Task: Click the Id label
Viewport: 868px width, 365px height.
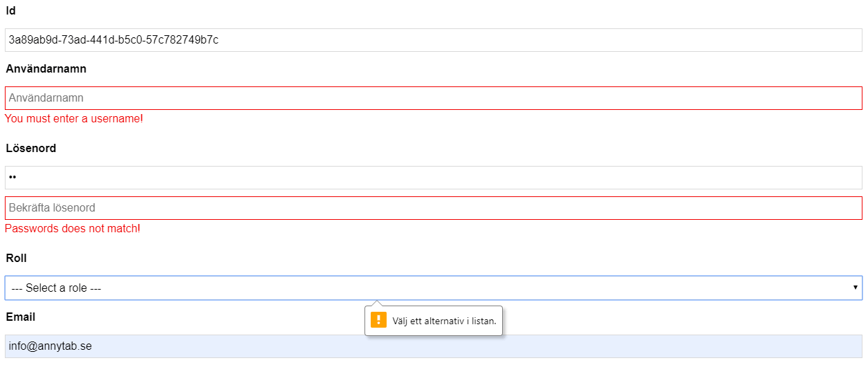Action: [10, 11]
